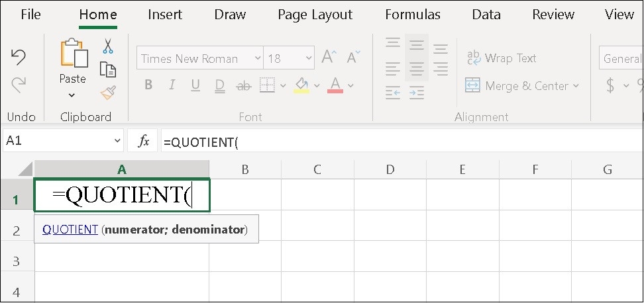This screenshot has width=644, height=303.
Task: Select Align Left icon
Action: 393,68
